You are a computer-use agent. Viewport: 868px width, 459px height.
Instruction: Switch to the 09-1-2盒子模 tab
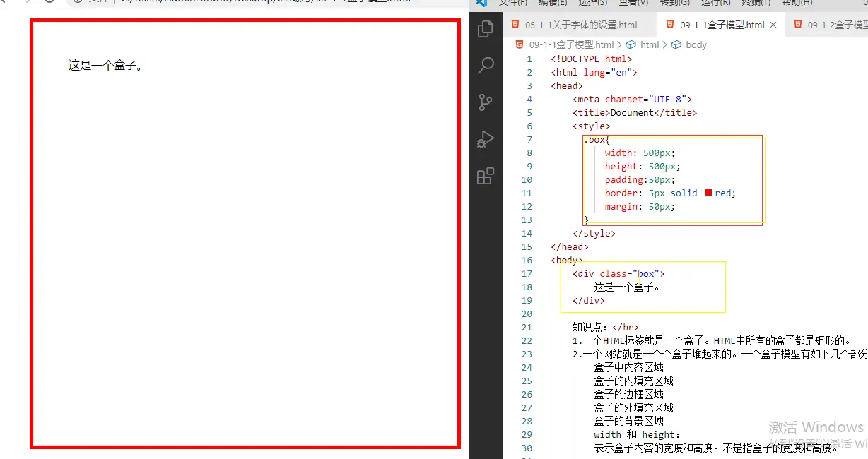[826, 25]
